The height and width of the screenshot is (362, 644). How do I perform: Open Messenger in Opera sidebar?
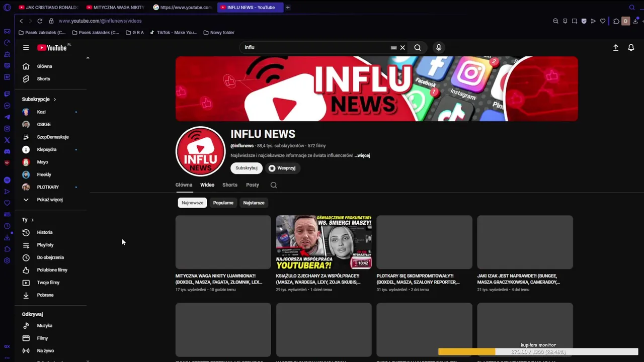tap(7, 106)
